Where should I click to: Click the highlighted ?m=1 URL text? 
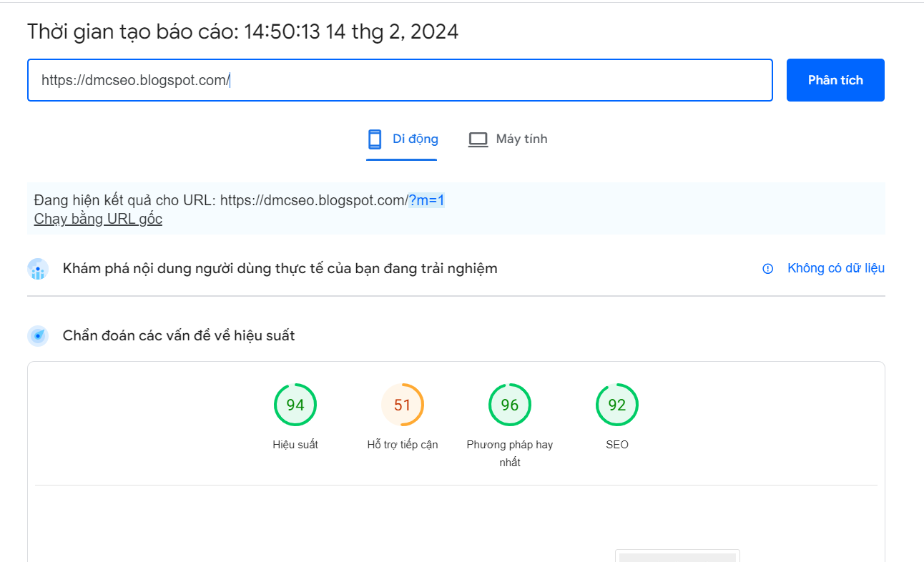(426, 200)
